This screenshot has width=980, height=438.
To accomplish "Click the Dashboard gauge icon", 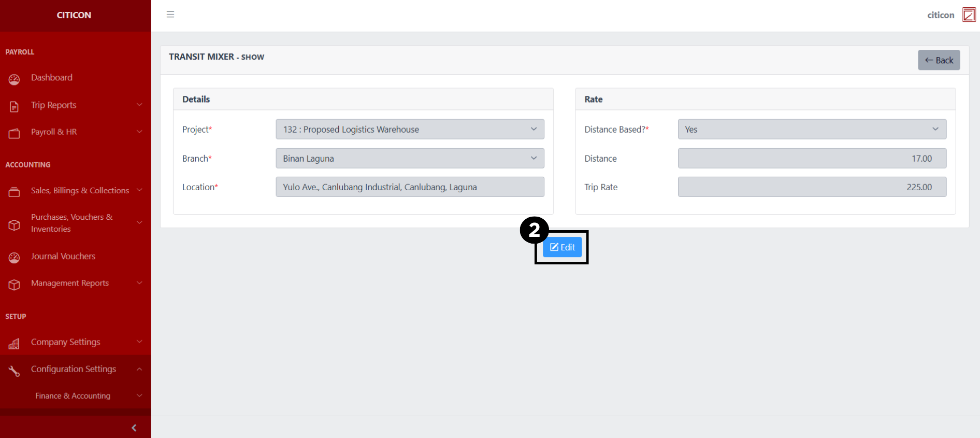I will [14, 79].
